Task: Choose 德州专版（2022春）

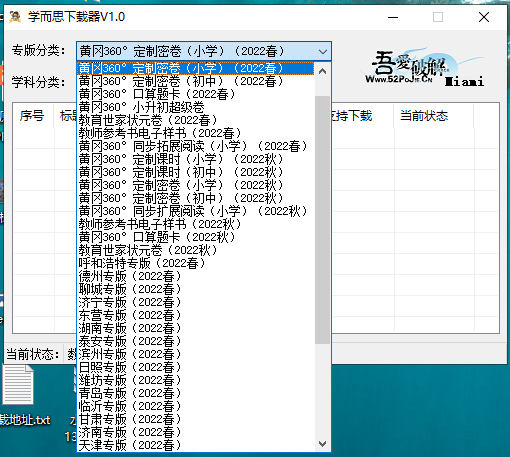Action: [x=196, y=276]
